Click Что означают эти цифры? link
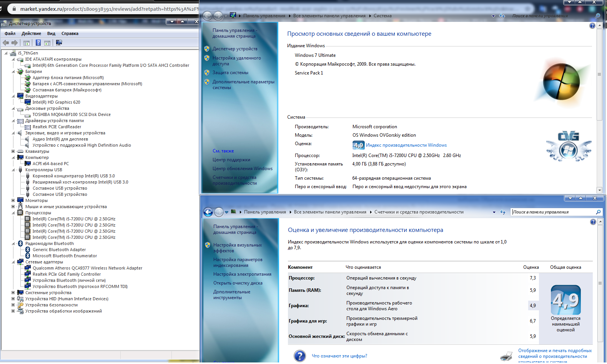The image size is (607, 364). [x=339, y=356]
